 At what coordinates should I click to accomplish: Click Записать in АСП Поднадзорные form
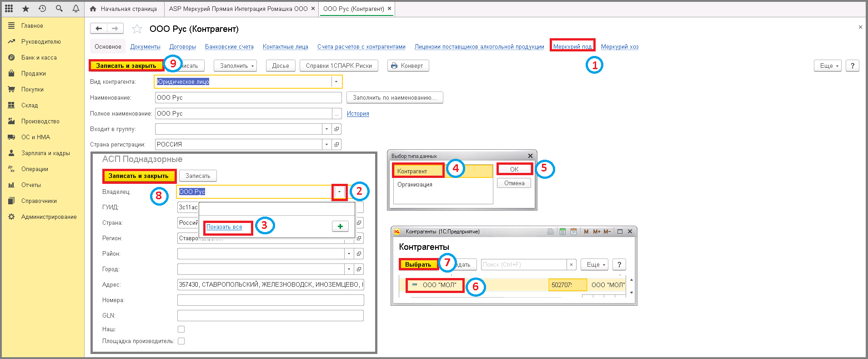coord(198,176)
